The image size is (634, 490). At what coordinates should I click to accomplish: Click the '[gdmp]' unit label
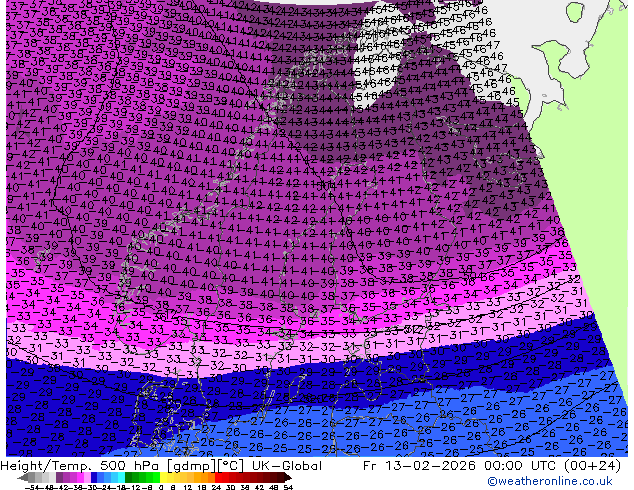(192, 466)
